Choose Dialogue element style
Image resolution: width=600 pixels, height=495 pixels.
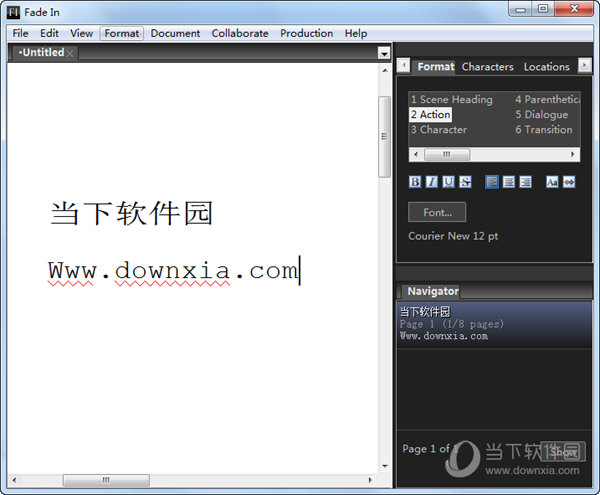(541, 114)
